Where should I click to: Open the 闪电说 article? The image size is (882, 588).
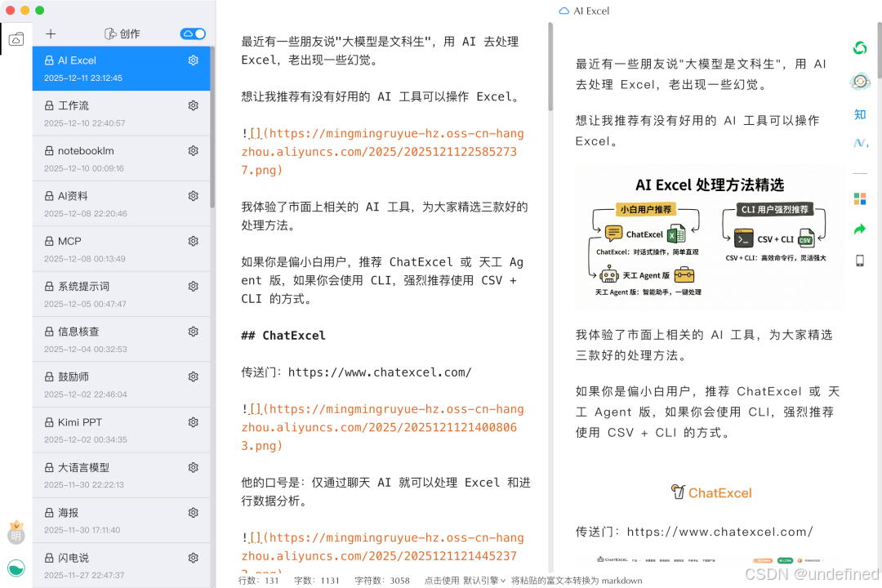tap(121, 565)
